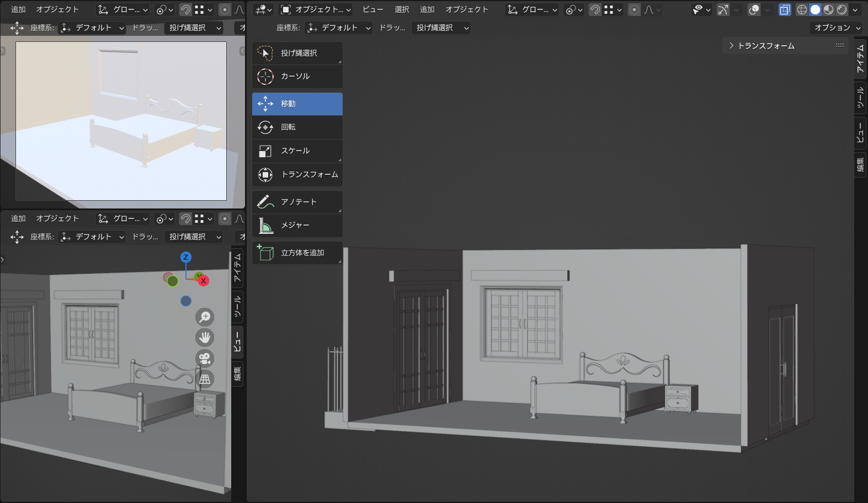Switch to the ツール sidebar tab on right edge

pyautogui.click(x=860, y=98)
